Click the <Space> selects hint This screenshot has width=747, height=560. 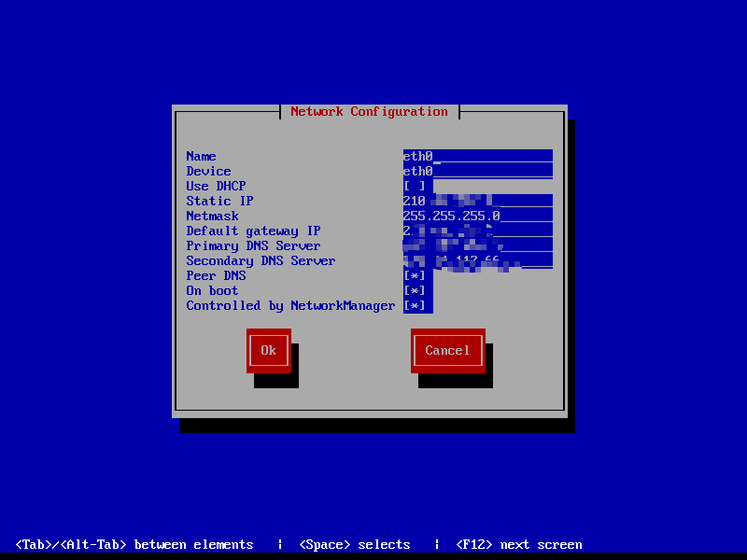click(355, 544)
